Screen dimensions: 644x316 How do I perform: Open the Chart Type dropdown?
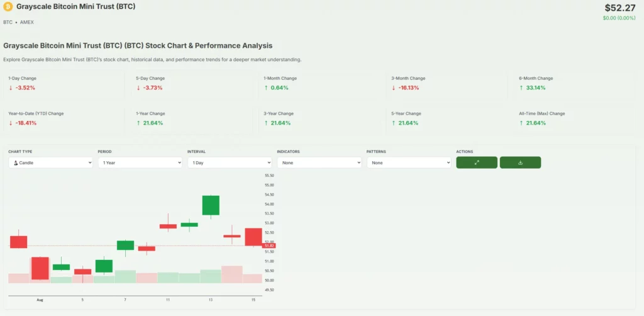click(50, 162)
